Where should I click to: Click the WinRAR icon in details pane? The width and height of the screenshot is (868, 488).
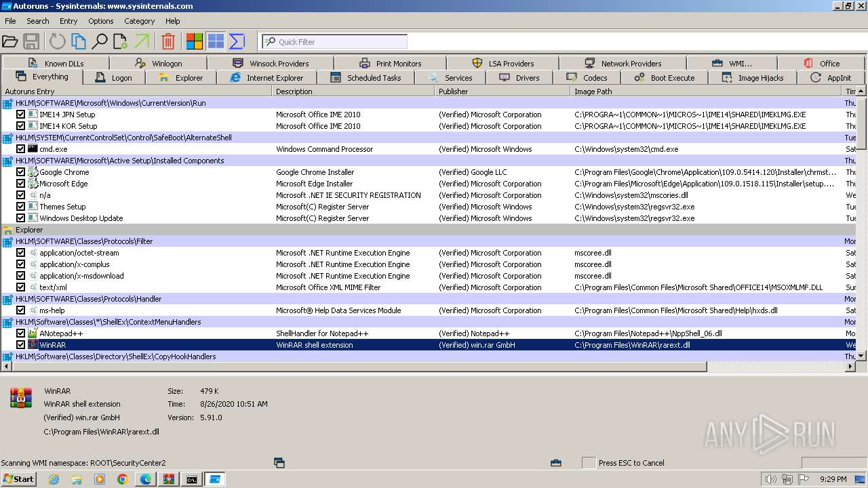(21, 398)
